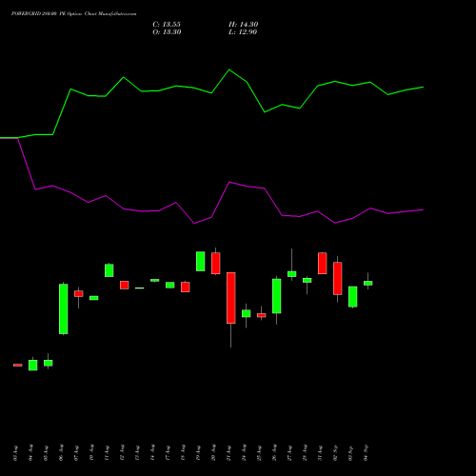This screenshot has width=476, height=476.
Task: Click the 25 Aug date label
Action: [259, 453]
